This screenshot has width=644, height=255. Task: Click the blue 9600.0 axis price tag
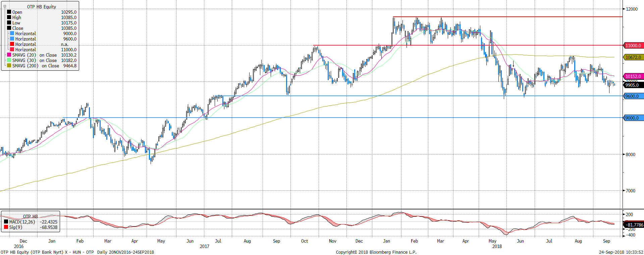[633, 96]
